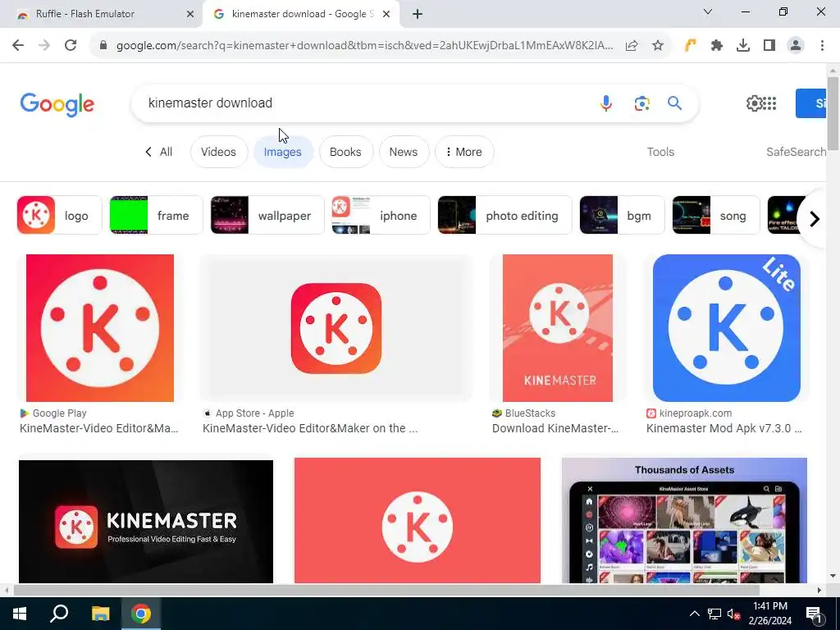Switch to Books results
840x630 pixels.
point(345,152)
